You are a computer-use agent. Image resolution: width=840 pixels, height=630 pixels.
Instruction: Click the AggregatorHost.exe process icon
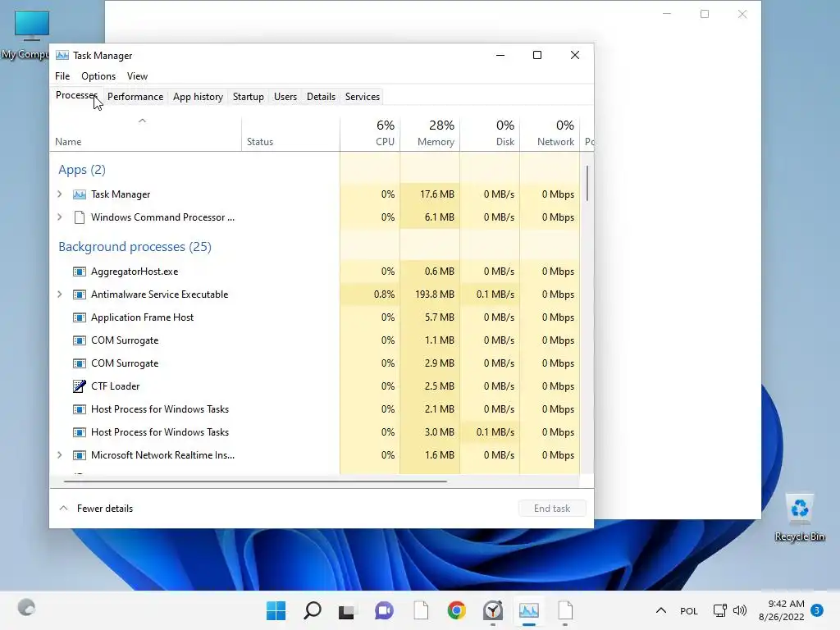pyautogui.click(x=80, y=272)
